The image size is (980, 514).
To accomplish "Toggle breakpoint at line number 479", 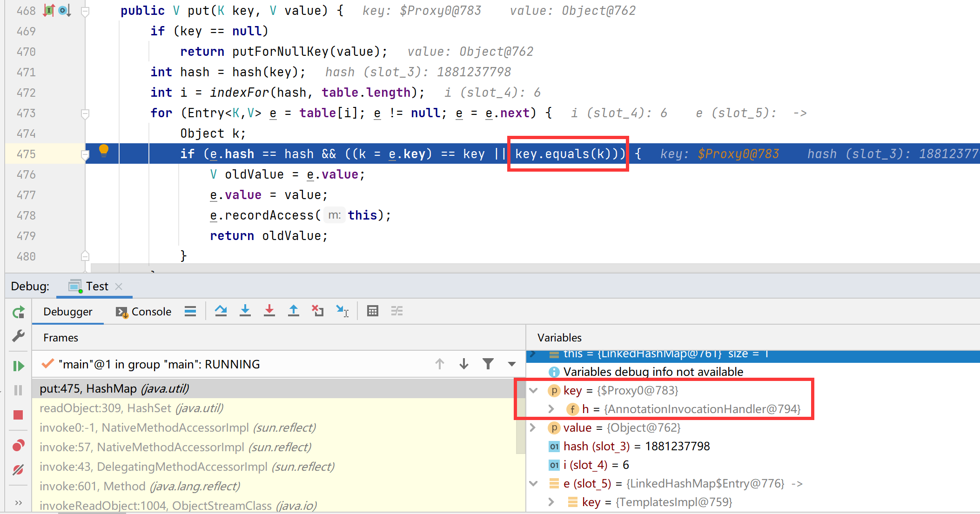I will 26,236.
